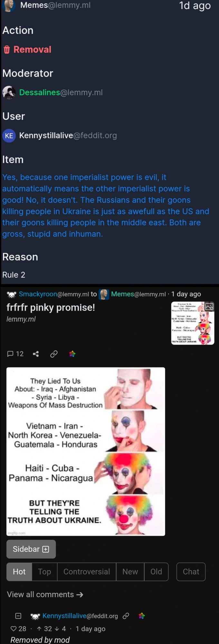219x644 pixels.
Task: Click the link icon beside Kennystillalive comment
Action: pos(126,616)
